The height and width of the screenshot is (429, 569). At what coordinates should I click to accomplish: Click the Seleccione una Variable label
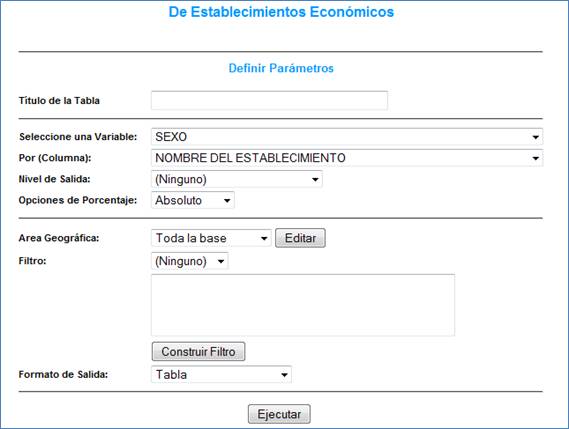pyautogui.click(x=78, y=137)
